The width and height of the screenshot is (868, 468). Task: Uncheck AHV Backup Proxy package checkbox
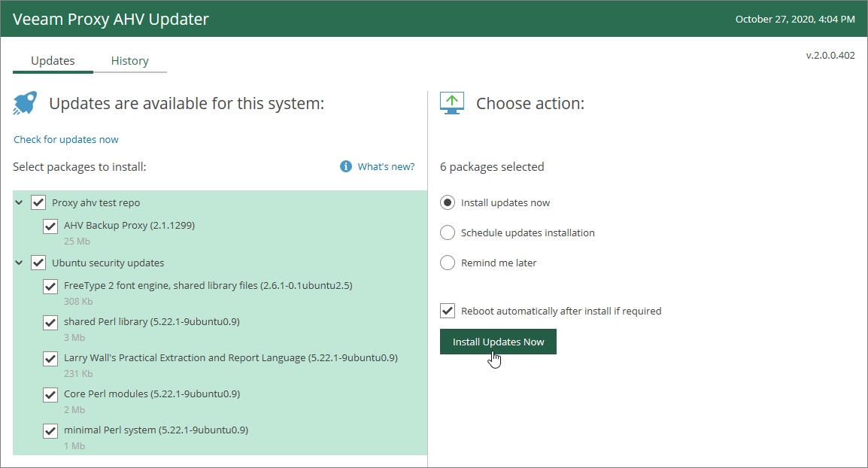pyautogui.click(x=50, y=226)
